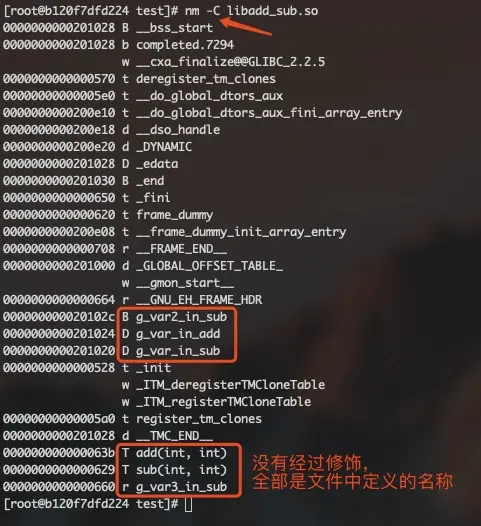Image resolution: width=481 pixels, height=526 pixels.
Task: Click the _DYNAMIC symbol name
Action: point(164,147)
